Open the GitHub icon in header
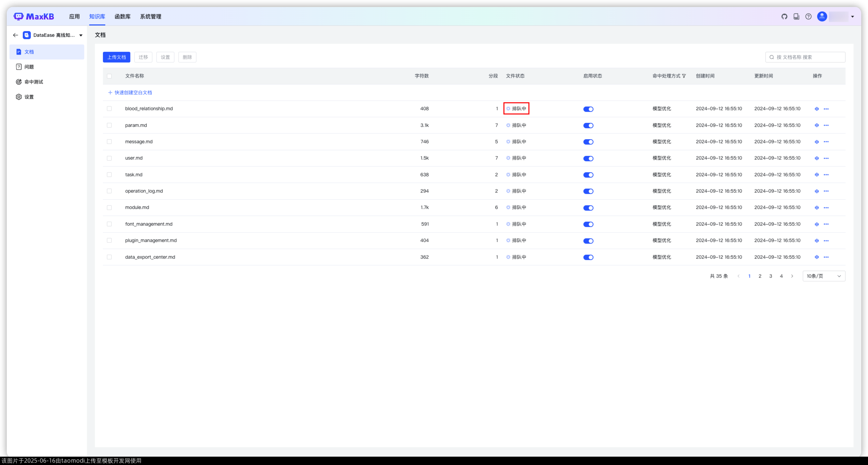Image resolution: width=868 pixels, height=465 pixels. pyautogui.click(x=784, y=16)
